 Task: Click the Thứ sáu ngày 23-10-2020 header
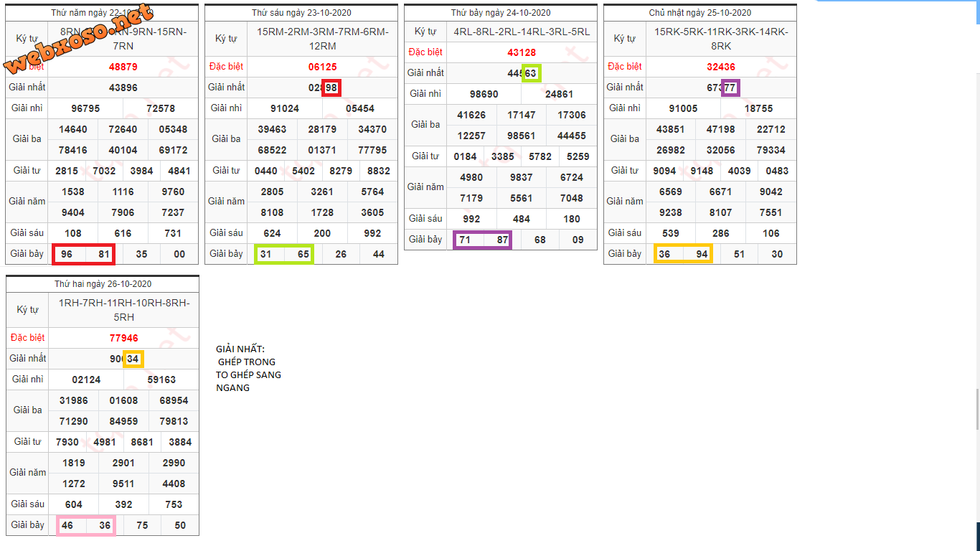[x=301, y=13]
